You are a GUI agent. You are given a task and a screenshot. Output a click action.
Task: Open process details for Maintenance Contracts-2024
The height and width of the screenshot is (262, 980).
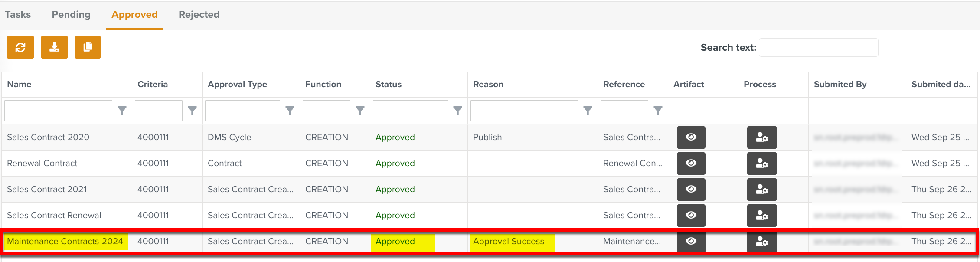[762, 242]
